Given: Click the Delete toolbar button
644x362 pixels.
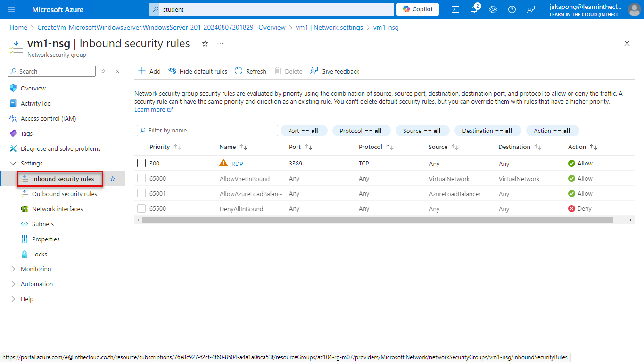Looking at the screenshot, I should (x=289, y=71).
